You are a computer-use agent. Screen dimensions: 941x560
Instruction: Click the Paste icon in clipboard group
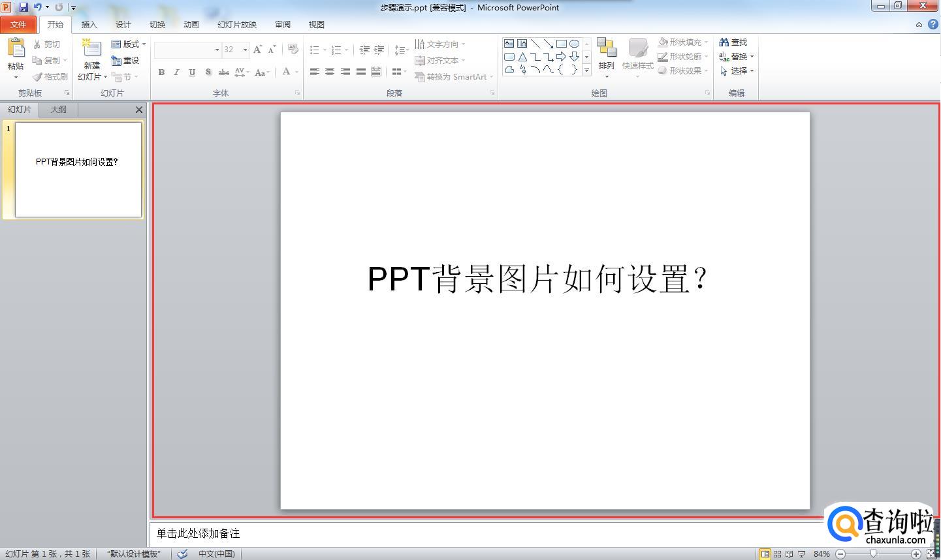pyautogui.click(x=16, y=49)
